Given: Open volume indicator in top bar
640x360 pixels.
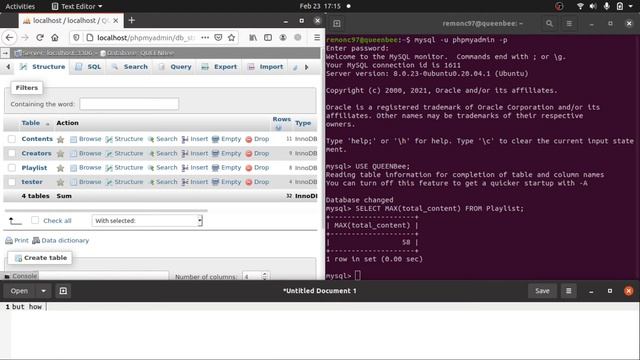Looking at the screenshot, I should pos(593,6).
